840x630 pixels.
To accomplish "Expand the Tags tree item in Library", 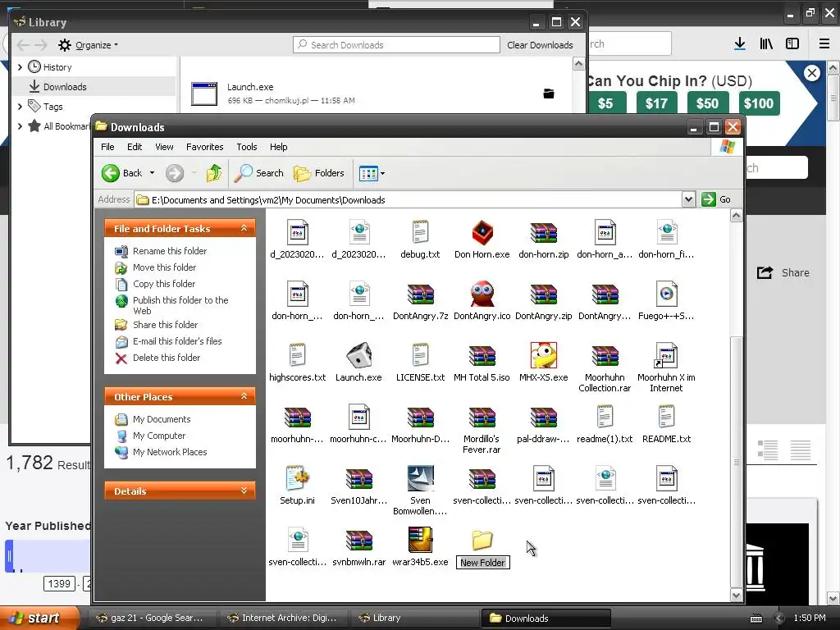I will click(x=20, y=107).
